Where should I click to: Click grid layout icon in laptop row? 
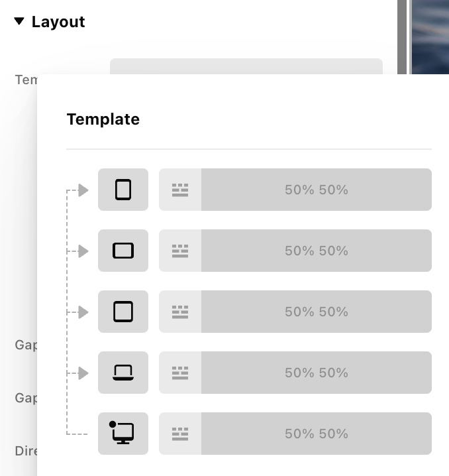tap(180, 373)
